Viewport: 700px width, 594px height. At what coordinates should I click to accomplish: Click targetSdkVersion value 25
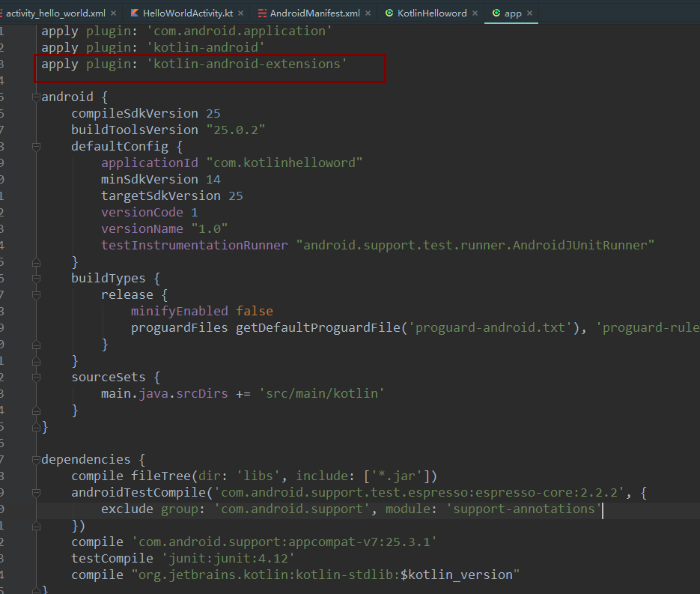[235, 196]
